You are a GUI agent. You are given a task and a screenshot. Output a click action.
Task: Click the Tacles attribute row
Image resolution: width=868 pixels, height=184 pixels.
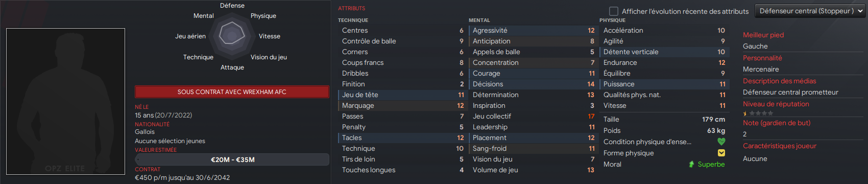[402, 137]
